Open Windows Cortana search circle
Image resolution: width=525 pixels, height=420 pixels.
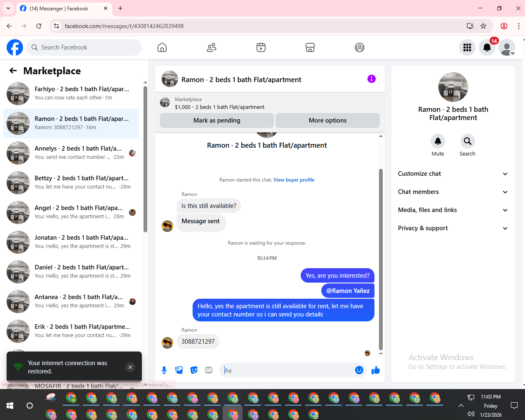[30, 406]
